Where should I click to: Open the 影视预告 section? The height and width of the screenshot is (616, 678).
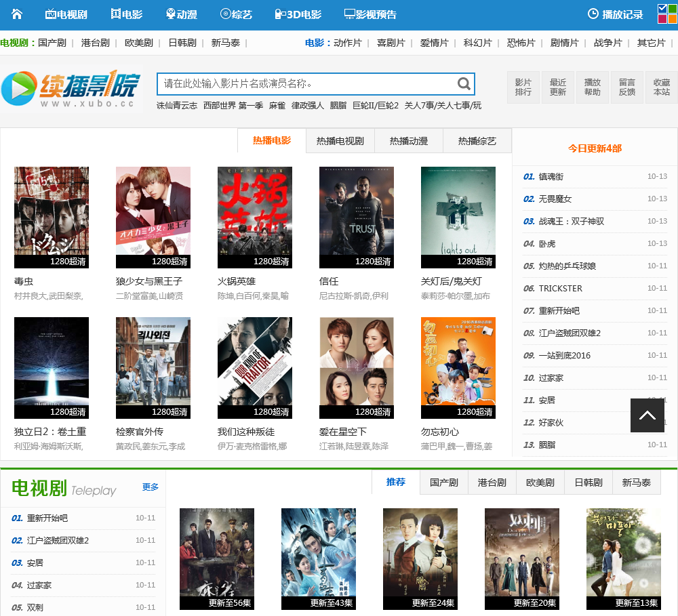pyautogui.click(x=370, y=15)
